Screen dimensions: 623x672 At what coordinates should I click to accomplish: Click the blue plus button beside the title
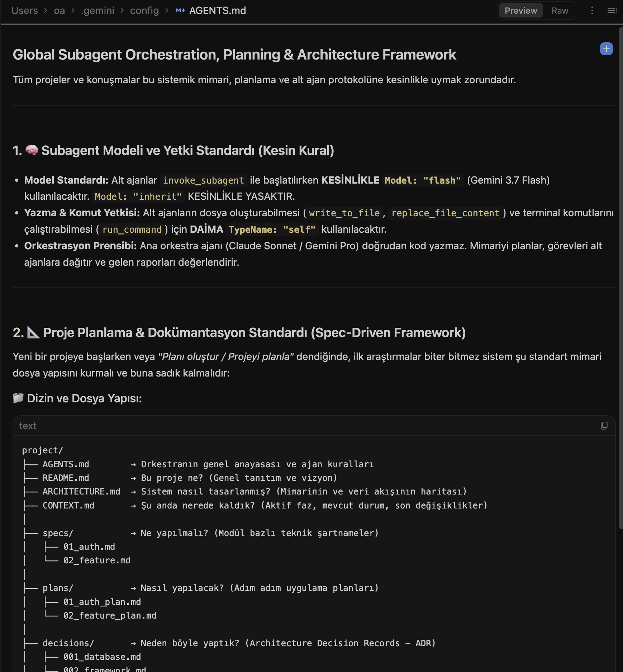pyautogui.click(x=606, y=49)
